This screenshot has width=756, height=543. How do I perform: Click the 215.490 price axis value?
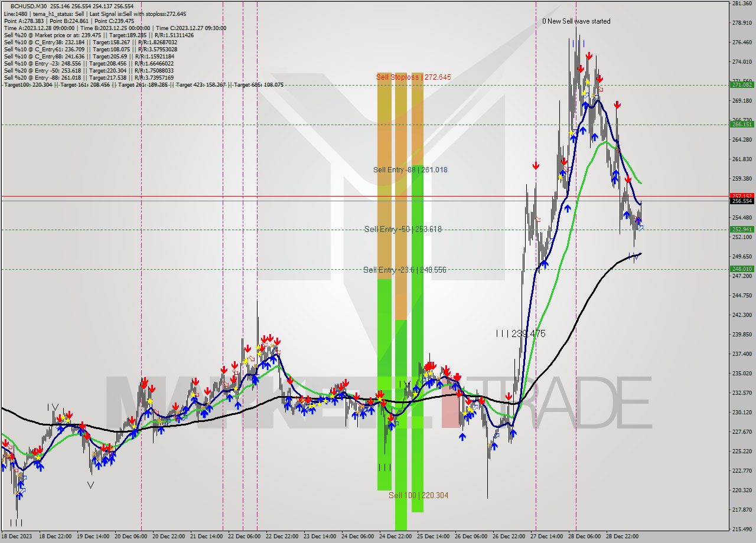coord(742,529)
